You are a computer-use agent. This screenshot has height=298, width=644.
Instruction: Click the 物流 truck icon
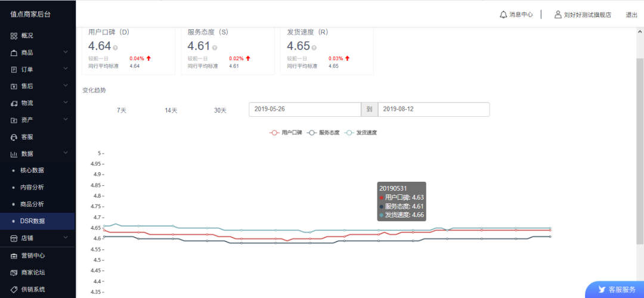(14, 103)
